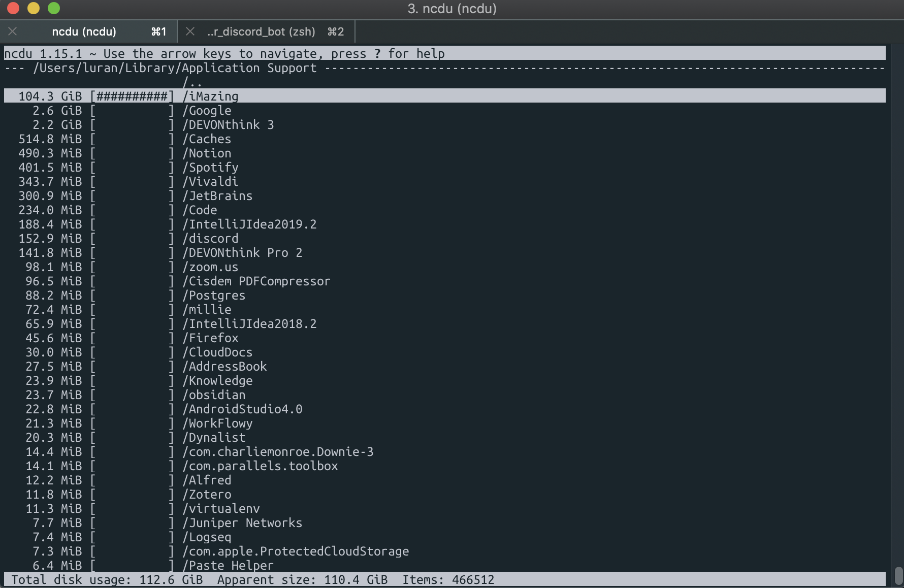
Task: Click the 514.8 MiB size value
Action: (50, 139)
